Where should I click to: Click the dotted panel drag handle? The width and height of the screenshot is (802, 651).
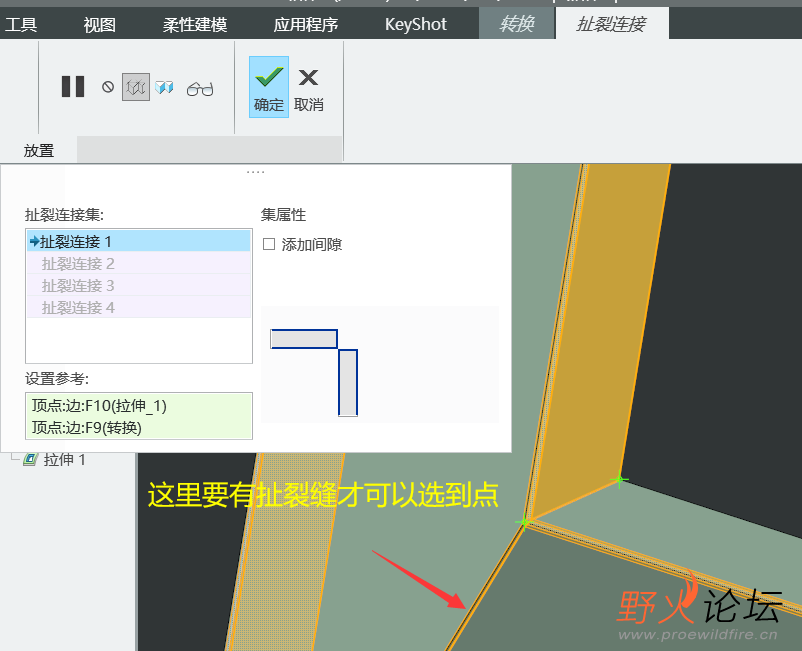[255, 172]
